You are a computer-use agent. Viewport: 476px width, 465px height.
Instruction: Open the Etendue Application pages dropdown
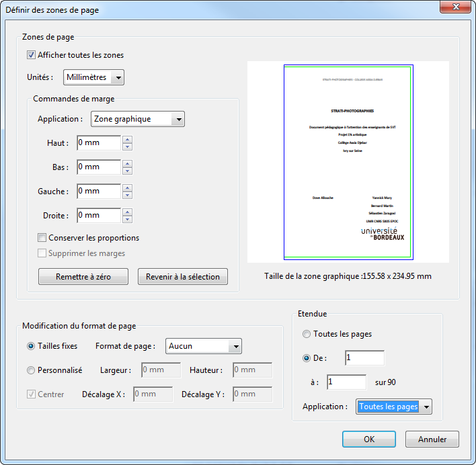394,407
